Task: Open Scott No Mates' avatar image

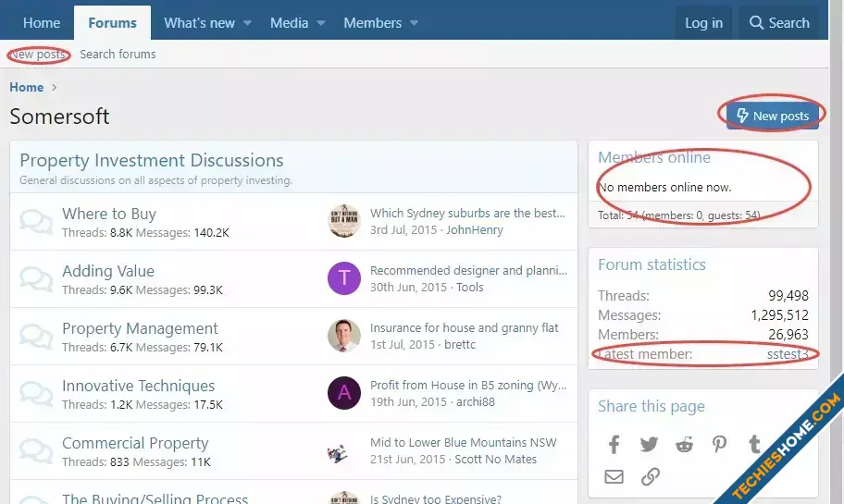Action: tap(338, 454)
